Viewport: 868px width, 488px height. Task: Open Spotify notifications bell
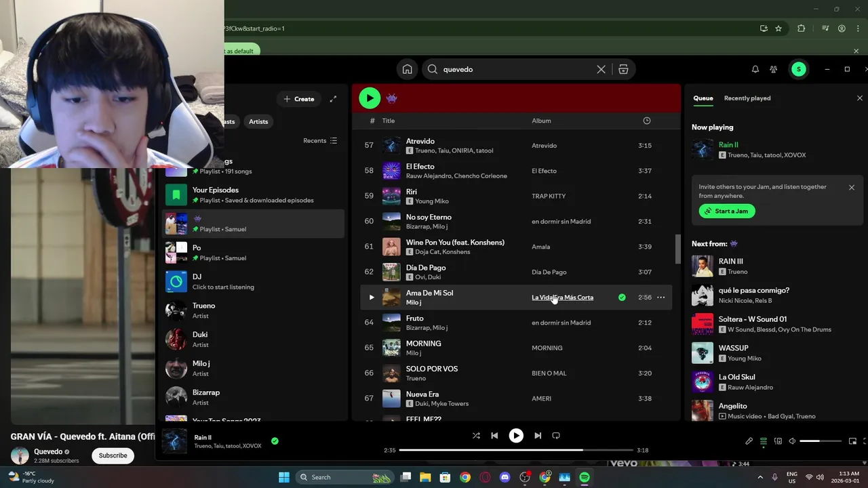pos(755,69)
